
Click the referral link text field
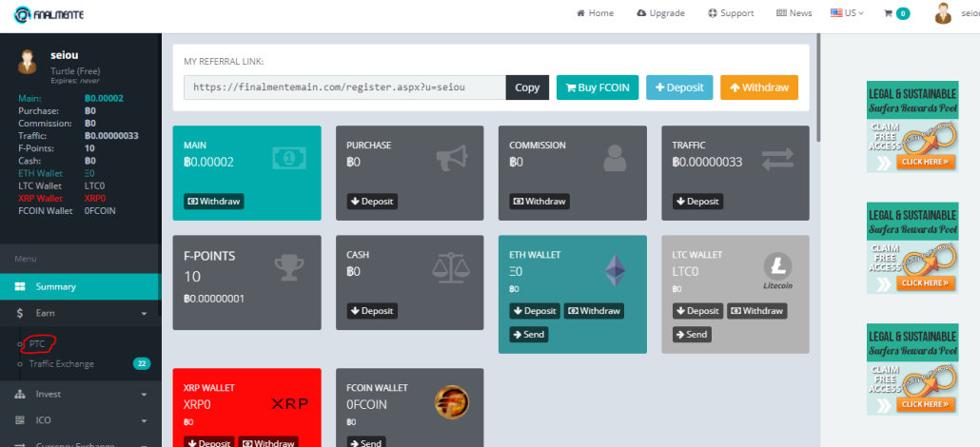(x=345, y=87)
